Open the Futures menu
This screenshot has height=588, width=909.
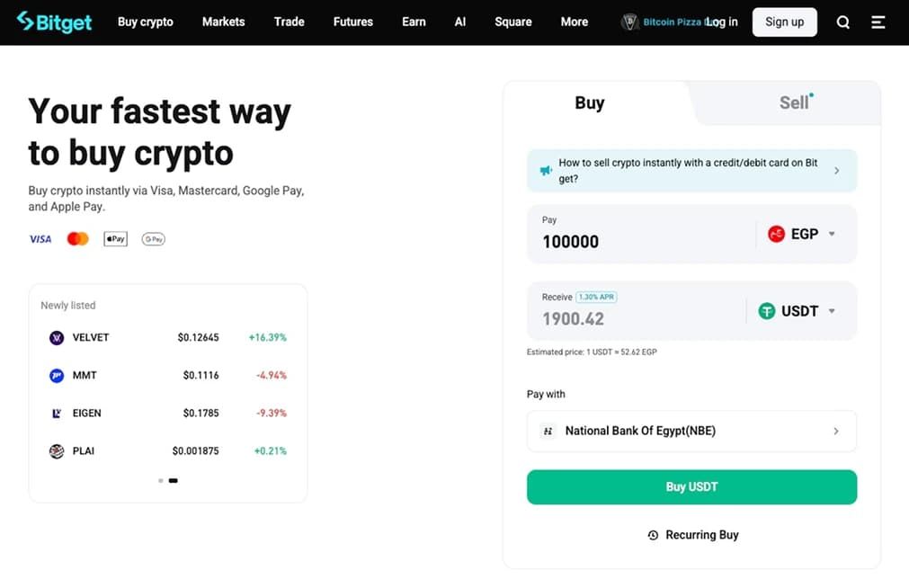(x=353, y=22)
